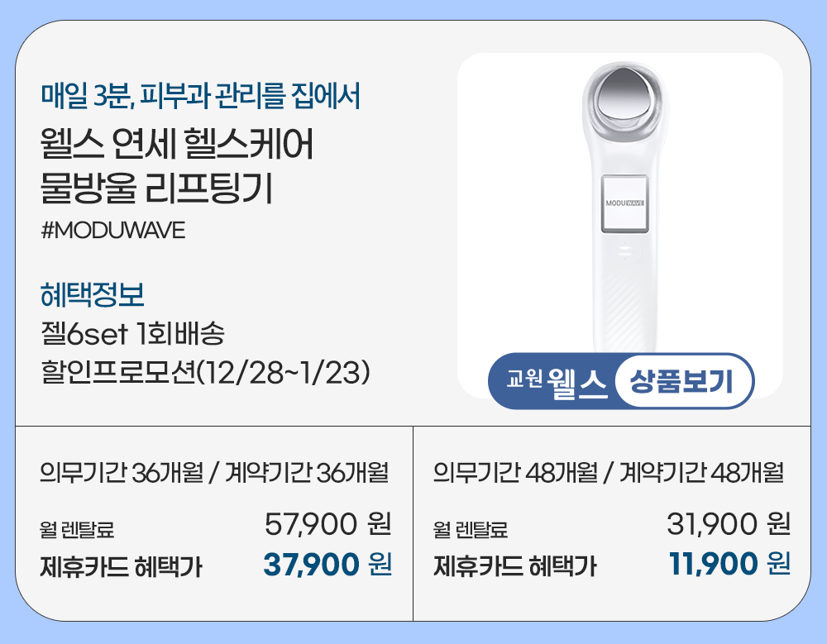Click the 57,900 원 monthly rental price
Screen dimensions: 827x644
point(327,523)
